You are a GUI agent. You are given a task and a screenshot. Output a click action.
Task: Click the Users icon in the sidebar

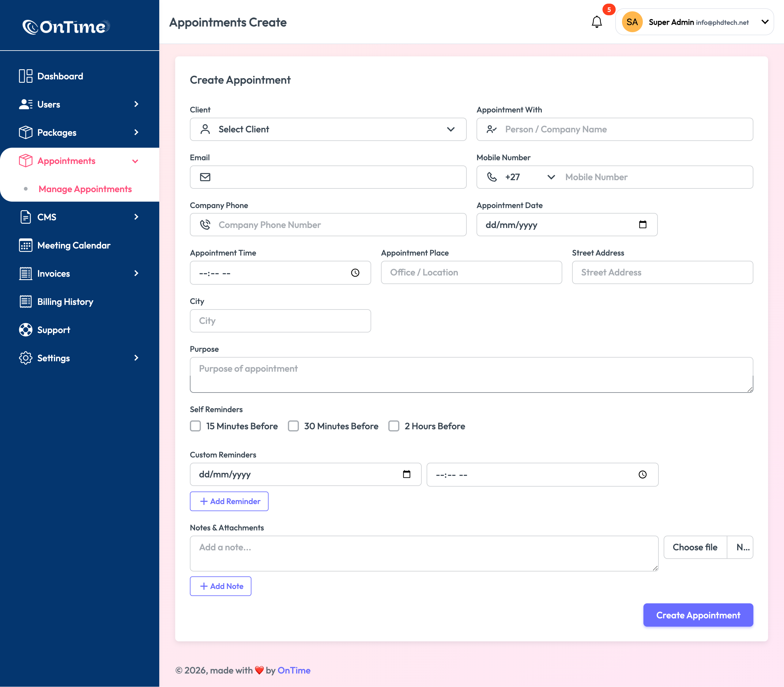click(25, 104)
